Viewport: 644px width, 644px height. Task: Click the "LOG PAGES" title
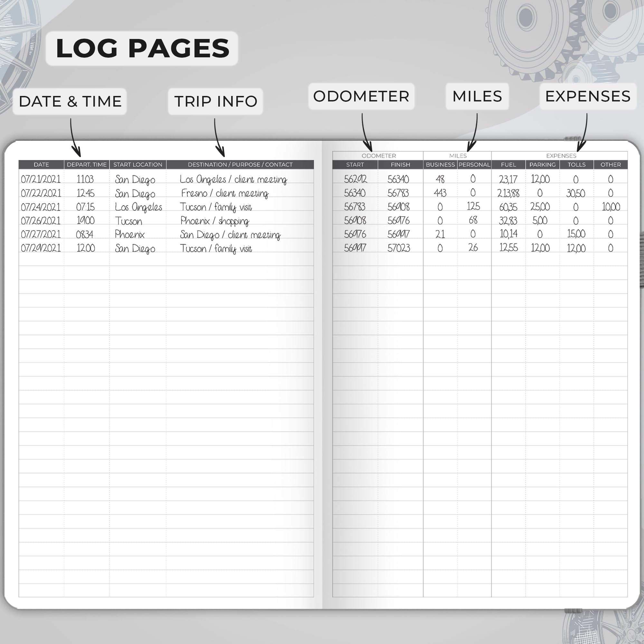tap(142, 48)
